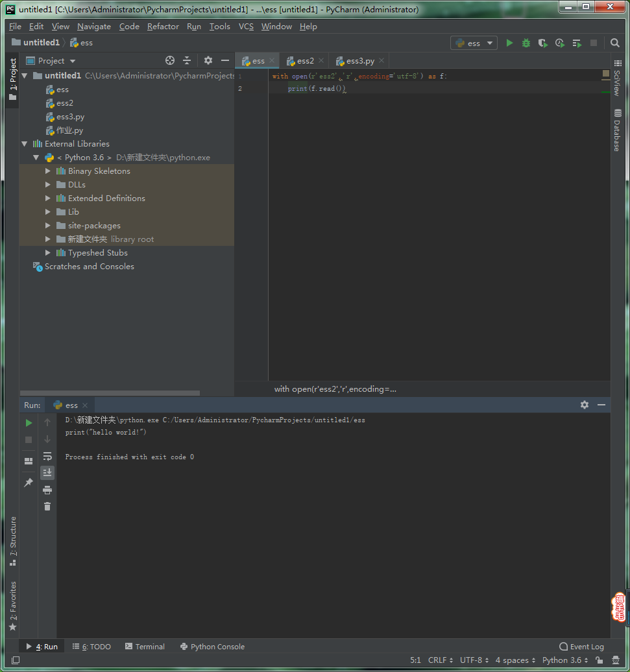Collapse all in the Project panel

tap(187, 60)
